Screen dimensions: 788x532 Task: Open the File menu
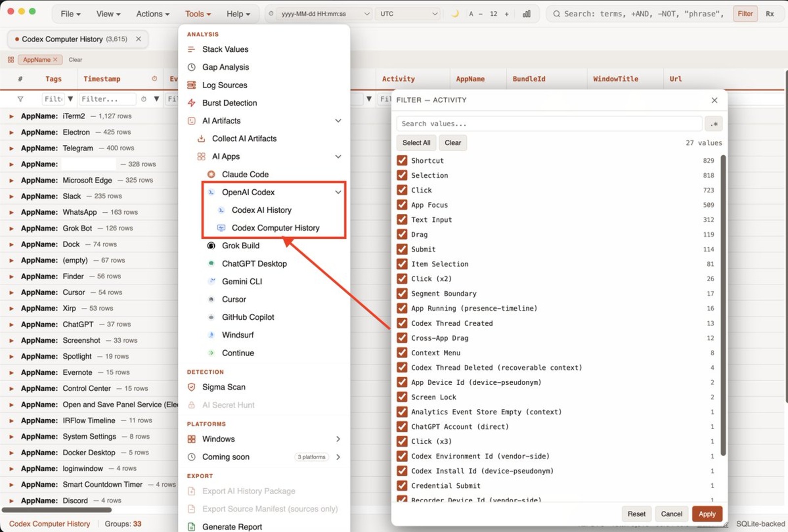(70, 14)
